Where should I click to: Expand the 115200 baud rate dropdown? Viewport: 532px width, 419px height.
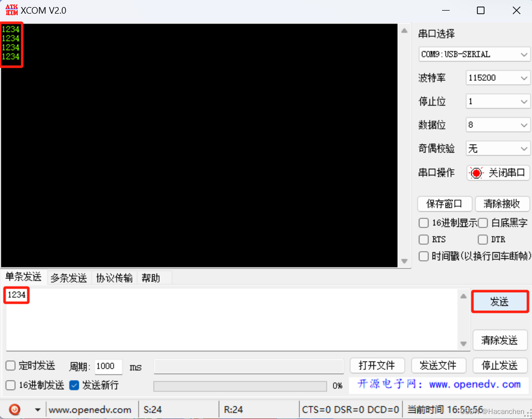498,78
